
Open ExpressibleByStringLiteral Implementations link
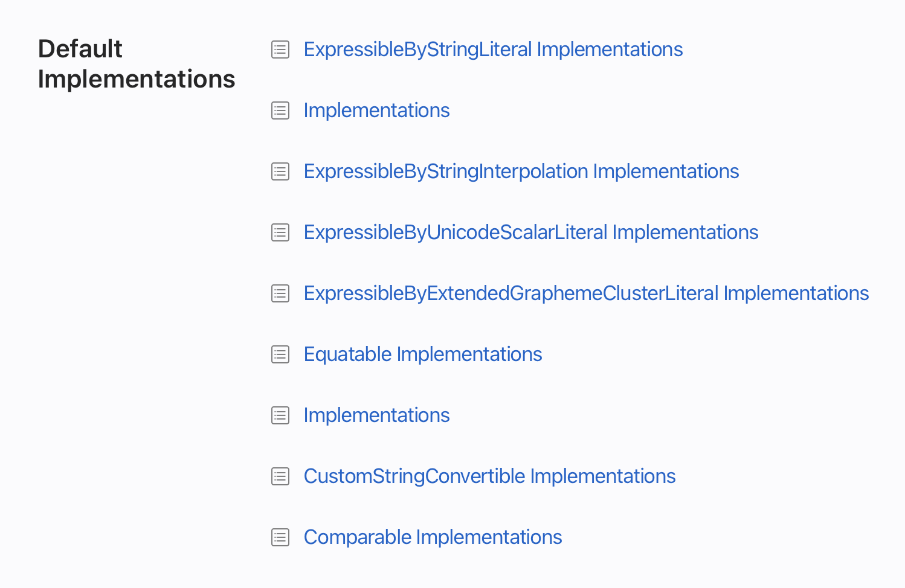coord(493,50)
